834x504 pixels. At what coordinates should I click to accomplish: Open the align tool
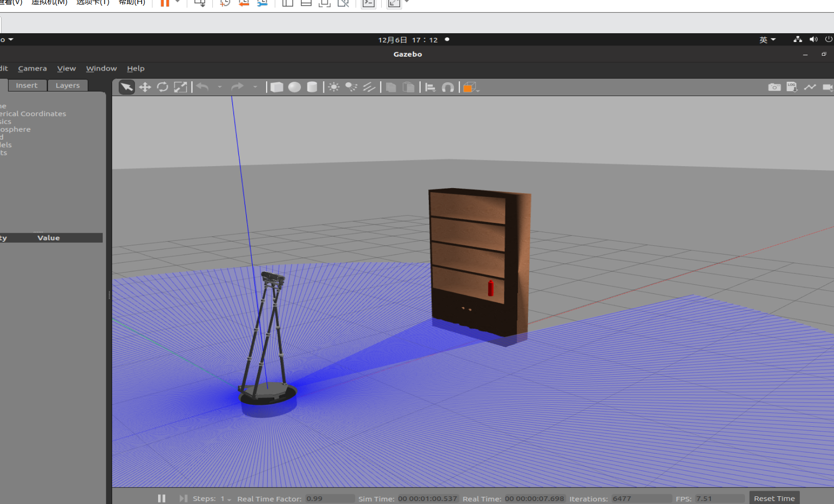(430, 87)
